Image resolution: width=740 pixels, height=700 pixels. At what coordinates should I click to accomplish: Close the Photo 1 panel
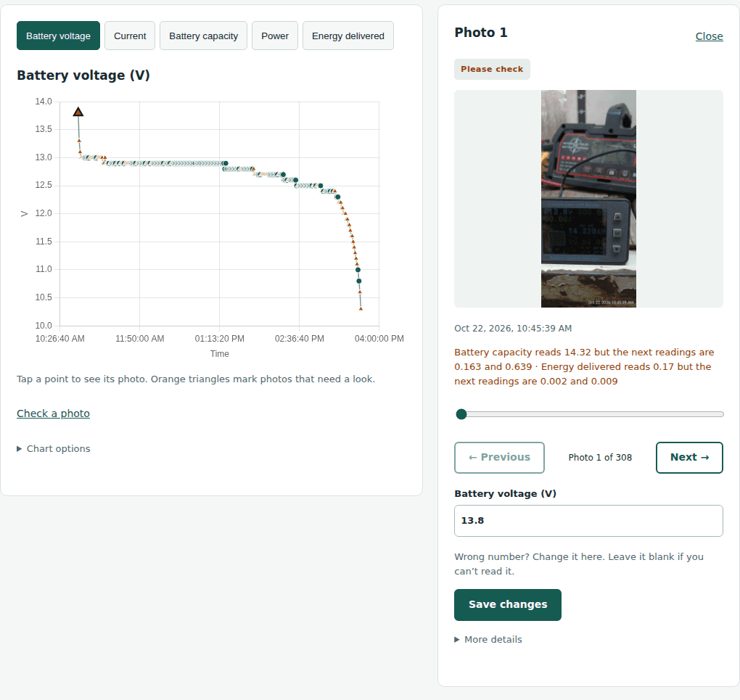709,36
